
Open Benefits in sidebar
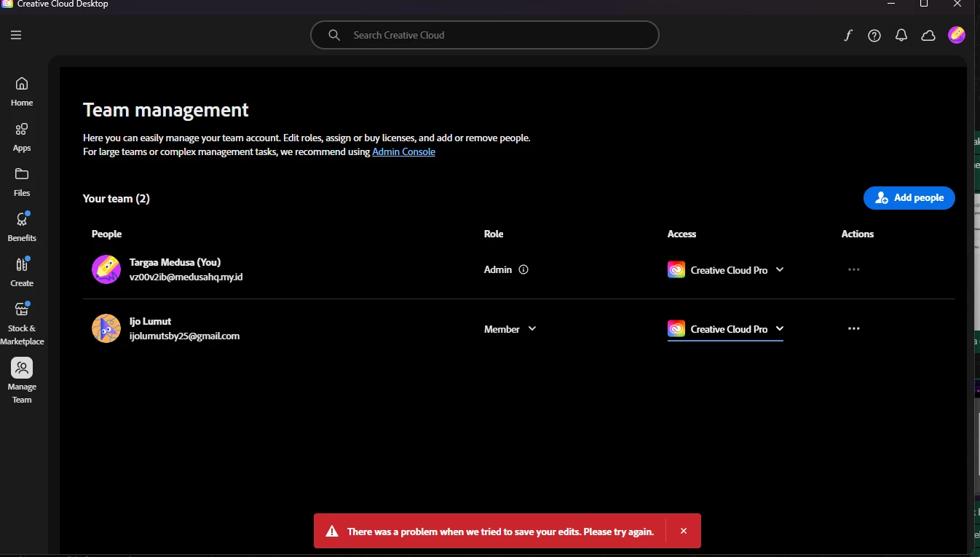point(22,227)
